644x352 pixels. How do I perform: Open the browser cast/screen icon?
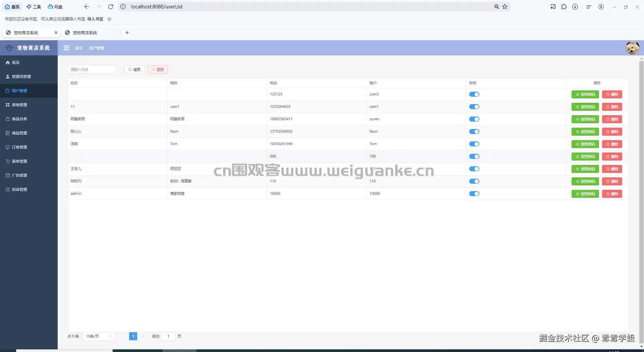[x=553, y=7]
